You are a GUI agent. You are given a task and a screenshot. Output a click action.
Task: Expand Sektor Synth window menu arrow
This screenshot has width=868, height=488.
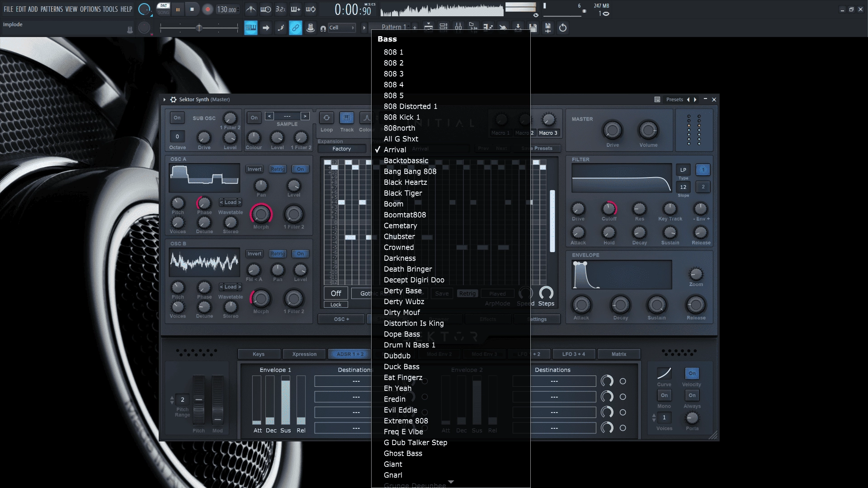click(x=165, y=99)
